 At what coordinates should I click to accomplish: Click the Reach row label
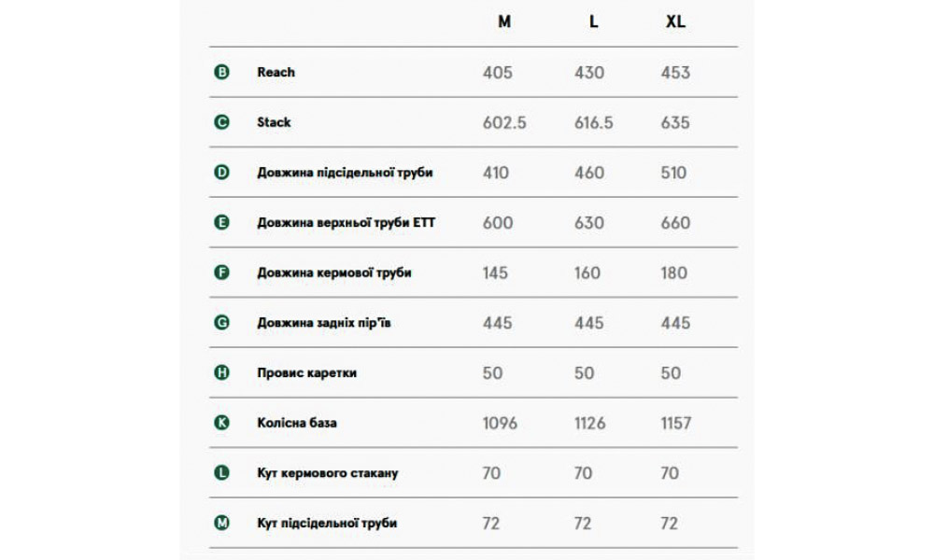pyautogui.click(x=276, y=72)
